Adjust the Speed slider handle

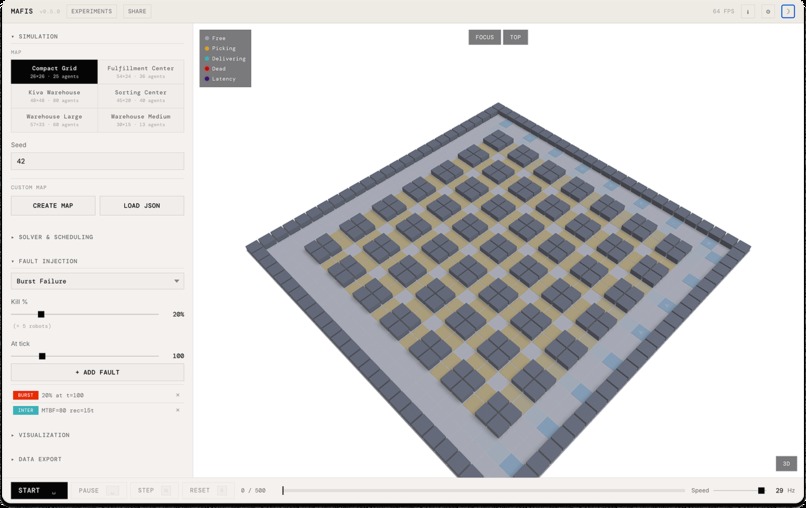click(x=761, y=491)
